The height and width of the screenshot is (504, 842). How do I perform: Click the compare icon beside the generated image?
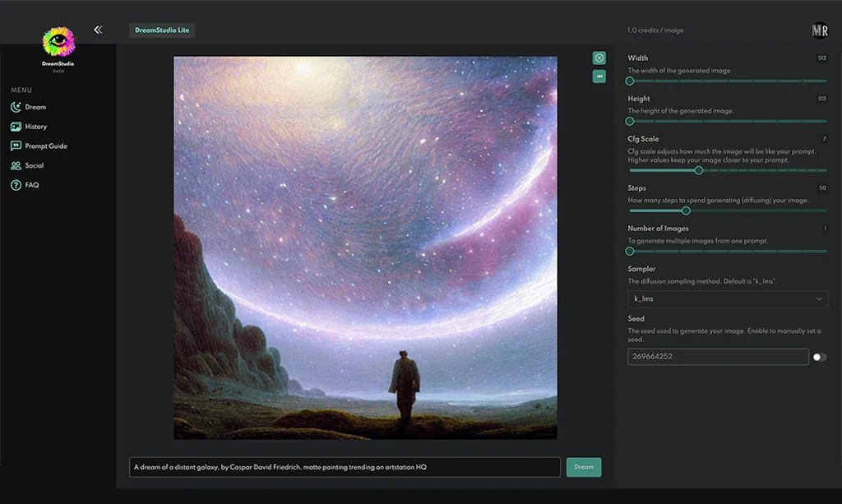(x=599, y=77)
